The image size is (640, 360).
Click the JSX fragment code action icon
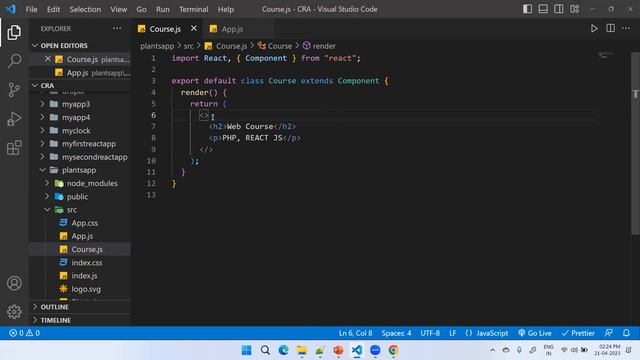point(204,116)
